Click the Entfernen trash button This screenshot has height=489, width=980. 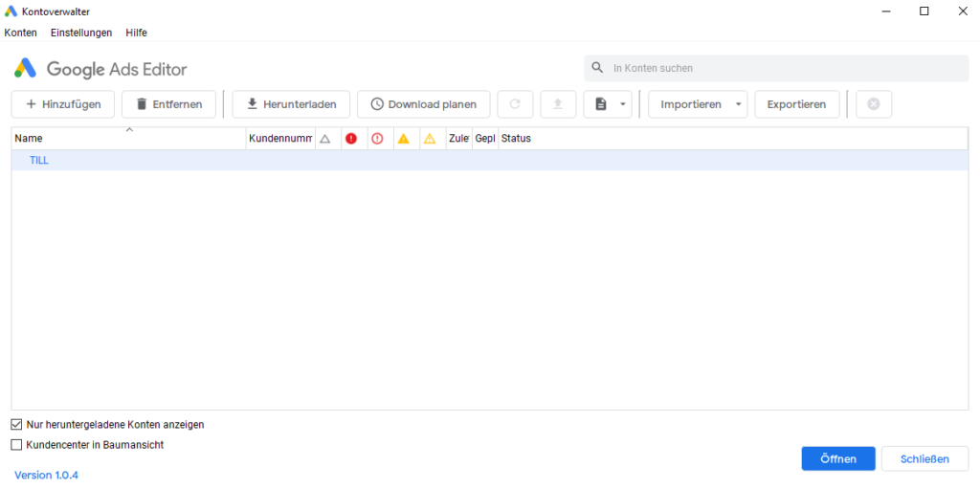168,104
